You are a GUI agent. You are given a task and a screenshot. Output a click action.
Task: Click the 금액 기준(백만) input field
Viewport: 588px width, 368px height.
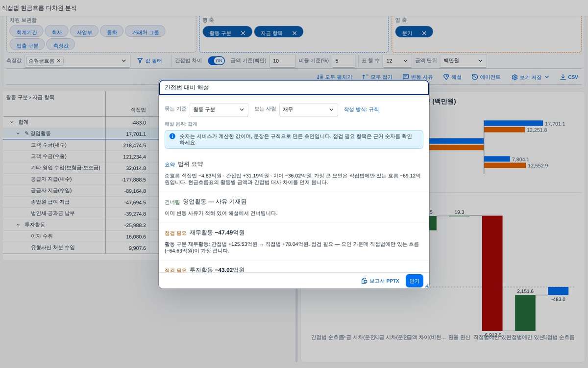click(x=282, y=61)
